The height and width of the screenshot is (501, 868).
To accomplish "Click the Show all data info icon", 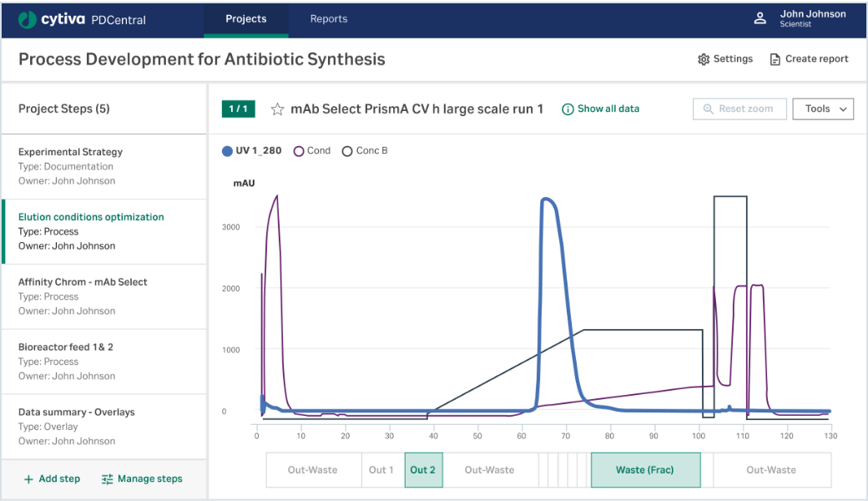I will pyautogui.click(x=568, y=109).
